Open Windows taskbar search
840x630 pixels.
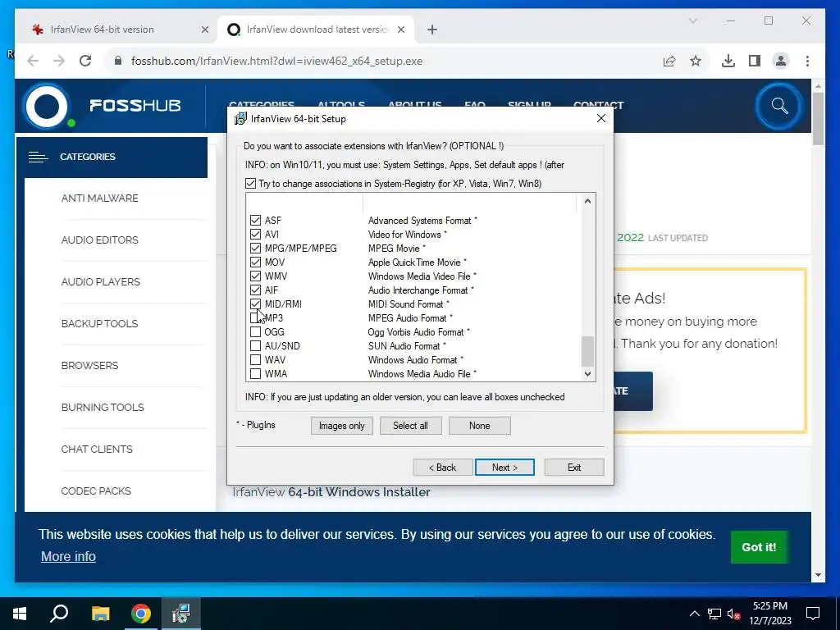[59, 614]
